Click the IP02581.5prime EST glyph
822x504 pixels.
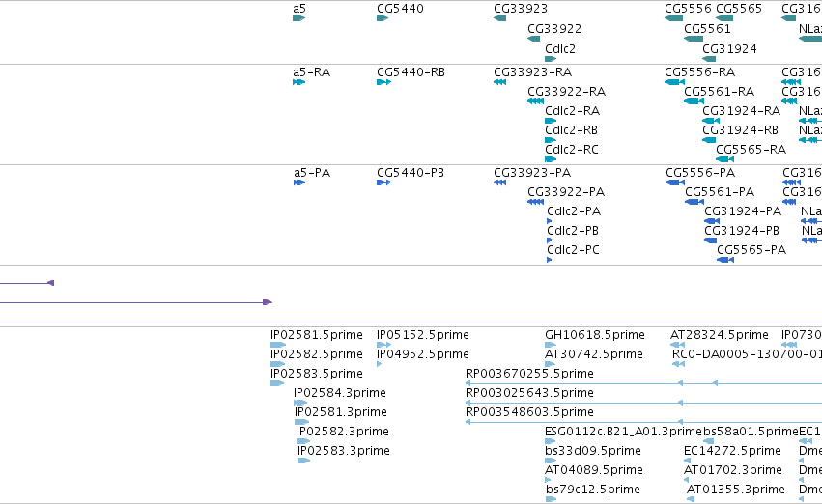point(278,345)
